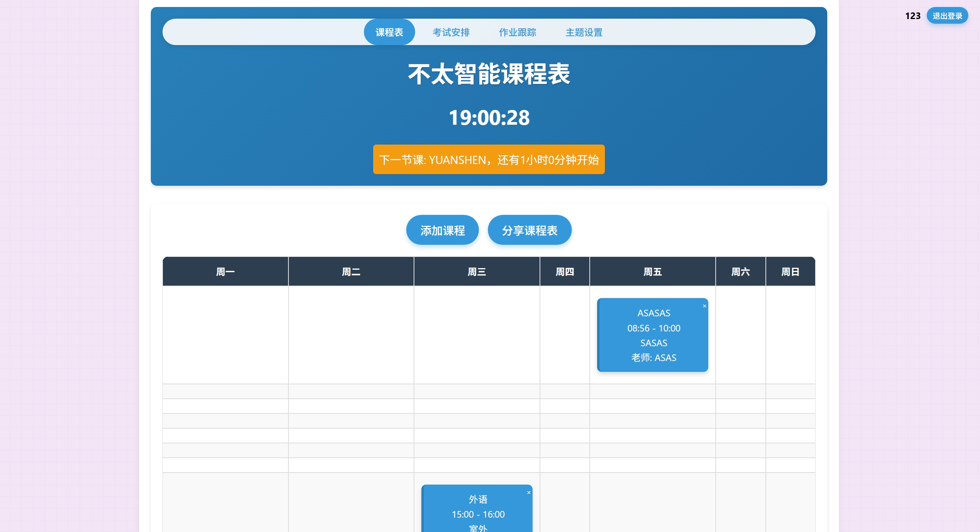Open the ASASAS Friday course card

(x=653, y=335)
